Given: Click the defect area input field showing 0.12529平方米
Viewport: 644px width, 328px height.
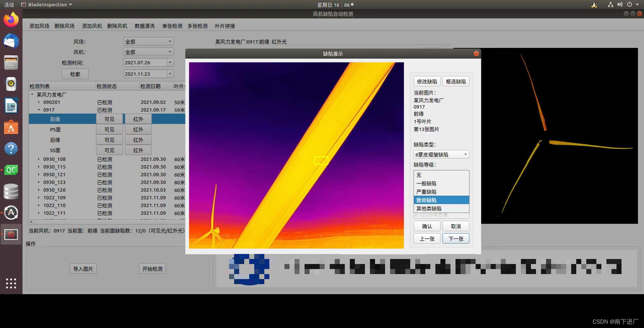Looking at the screenshot, I should [x=441, y=215].
